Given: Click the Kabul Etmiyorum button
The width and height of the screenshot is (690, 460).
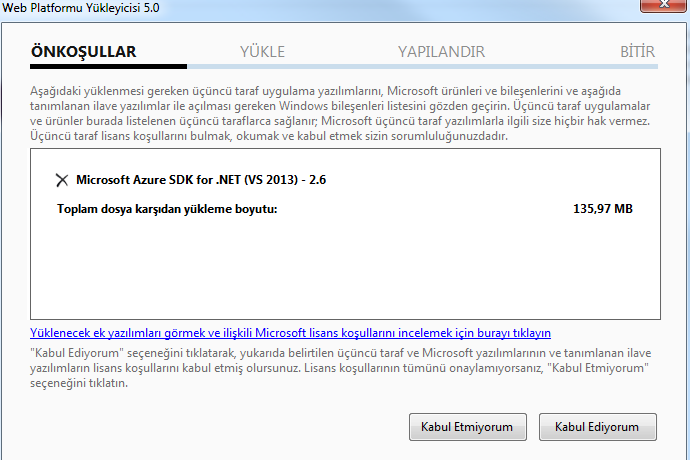Looking at the screenshot, I should pyautogui.click(x=468, y=427).
